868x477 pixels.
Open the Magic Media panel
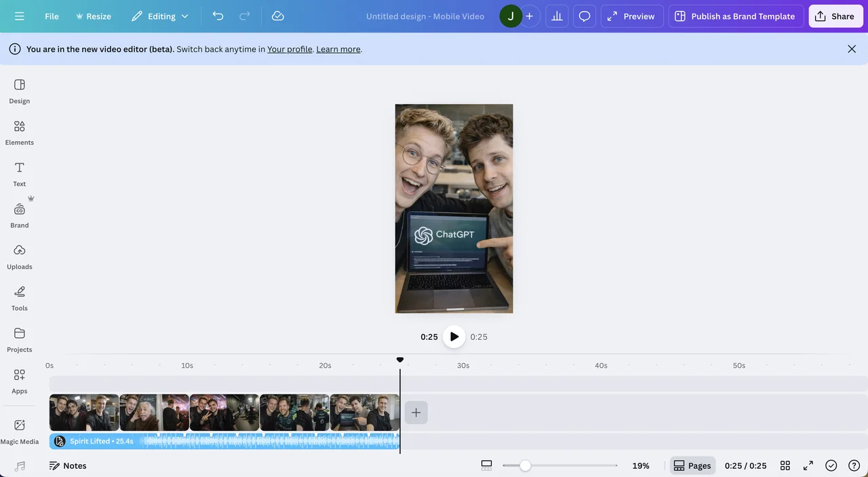pos(20,431)
